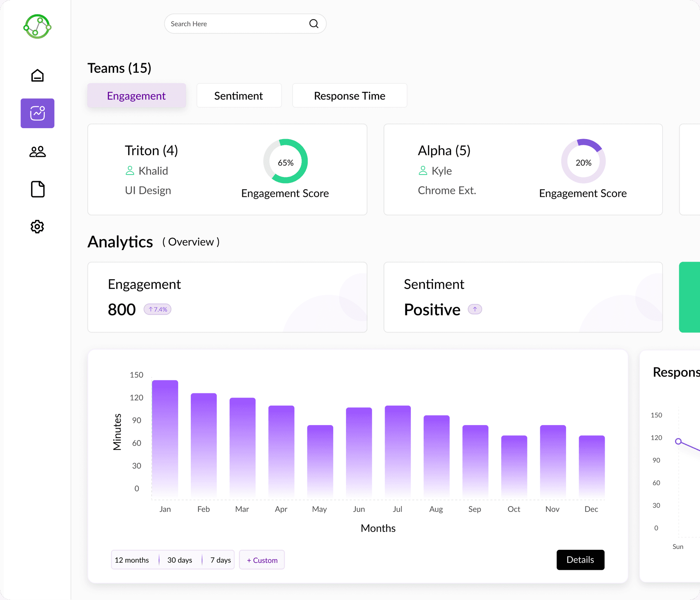Click the Months axis label
The height and width of the screenshot is (600, 700).
click(378, 528)
